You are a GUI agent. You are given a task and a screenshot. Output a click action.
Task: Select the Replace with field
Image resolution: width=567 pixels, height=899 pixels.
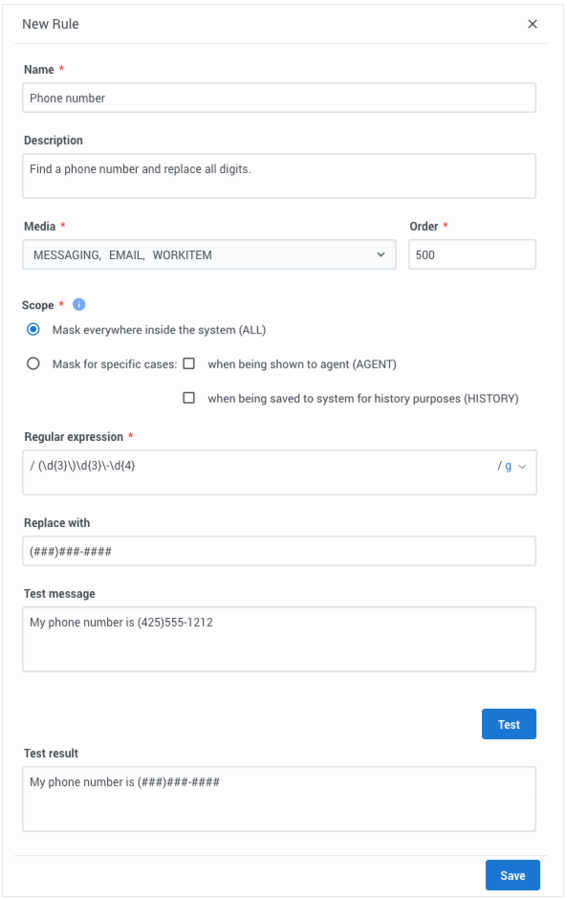[x=279, y=551]
